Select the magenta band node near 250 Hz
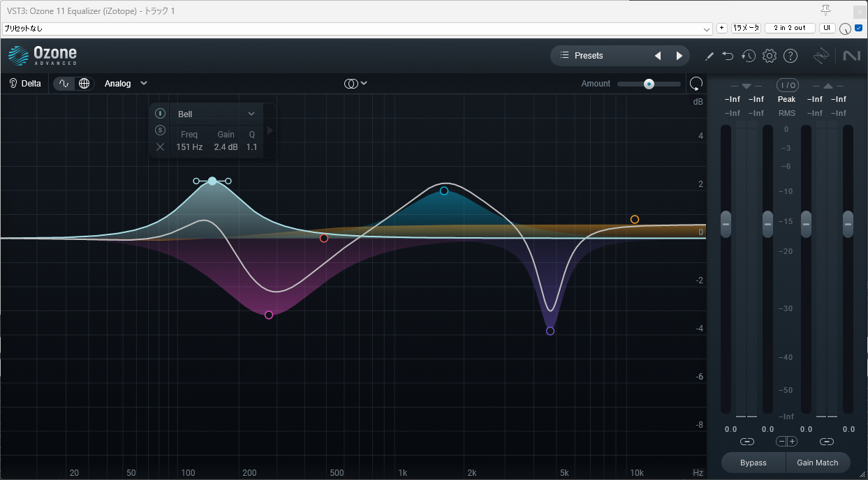Viewport: 868px width, 480px height. [269, 315]
